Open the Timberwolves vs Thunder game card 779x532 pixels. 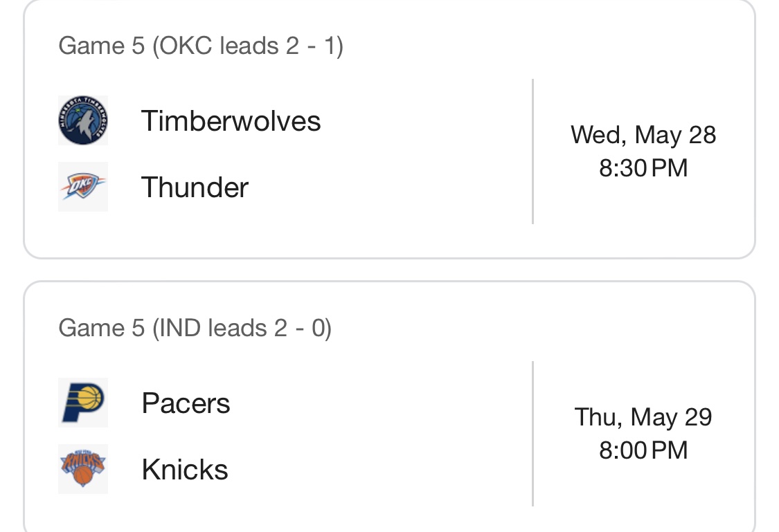pyautogui.click(x=389, y=129)
